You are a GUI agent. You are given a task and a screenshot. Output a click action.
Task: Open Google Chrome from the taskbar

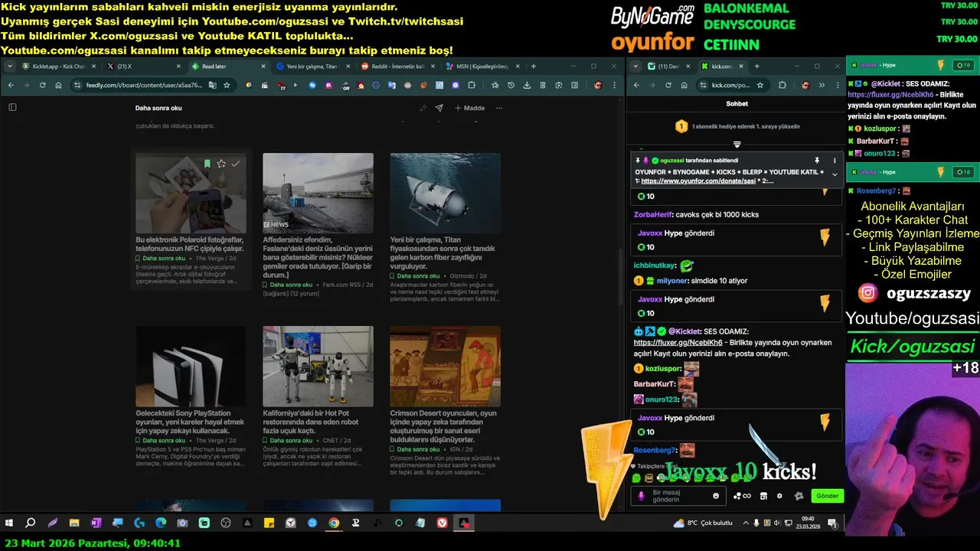[334, 523]
